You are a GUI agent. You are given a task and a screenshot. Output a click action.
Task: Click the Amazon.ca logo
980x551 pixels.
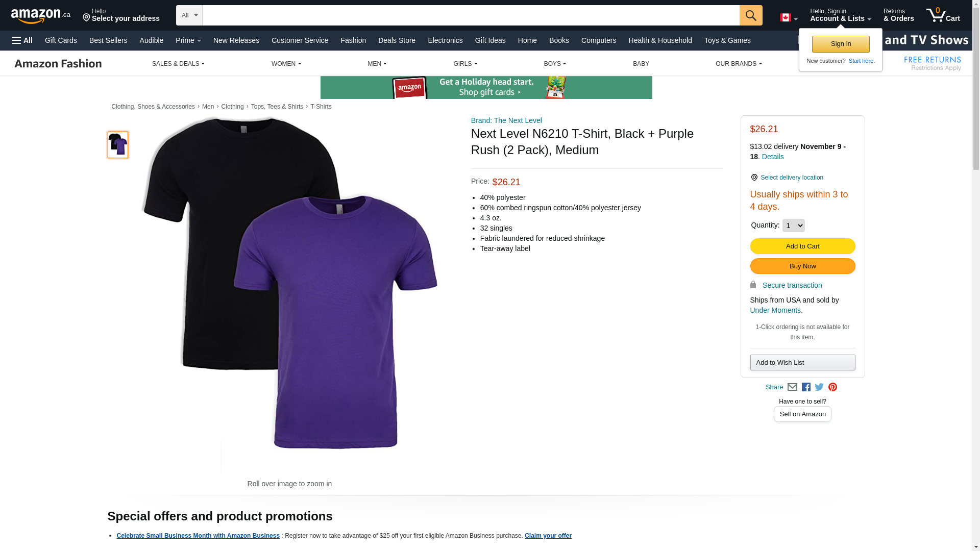pos(41,16)
